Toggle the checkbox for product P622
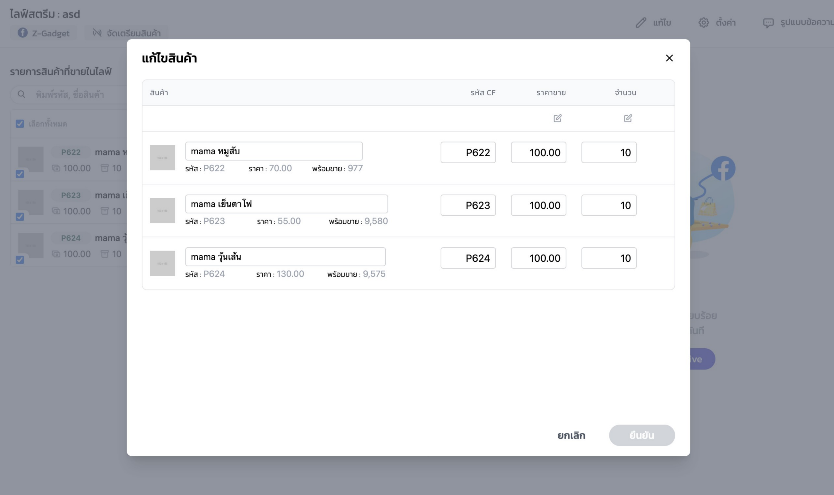 pos(20,173)
